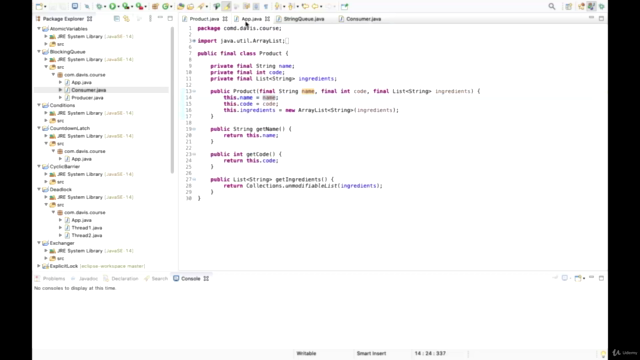Expand the ExplicitLock project
Viewport: 640px width, 360px height.
point(39,266)
